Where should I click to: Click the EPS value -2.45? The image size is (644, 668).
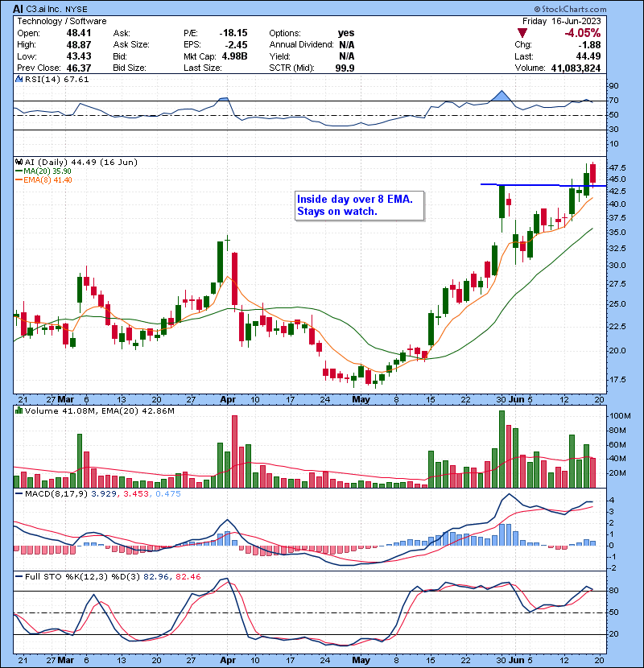(236, 44)
